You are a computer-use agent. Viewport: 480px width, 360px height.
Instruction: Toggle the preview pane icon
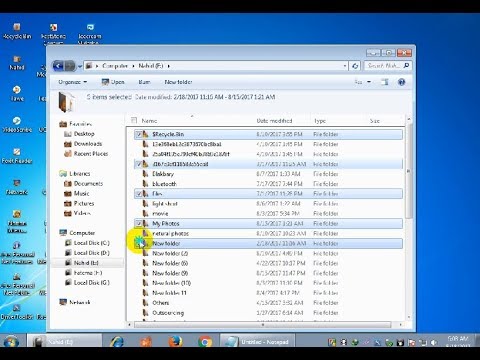point(385,82)
